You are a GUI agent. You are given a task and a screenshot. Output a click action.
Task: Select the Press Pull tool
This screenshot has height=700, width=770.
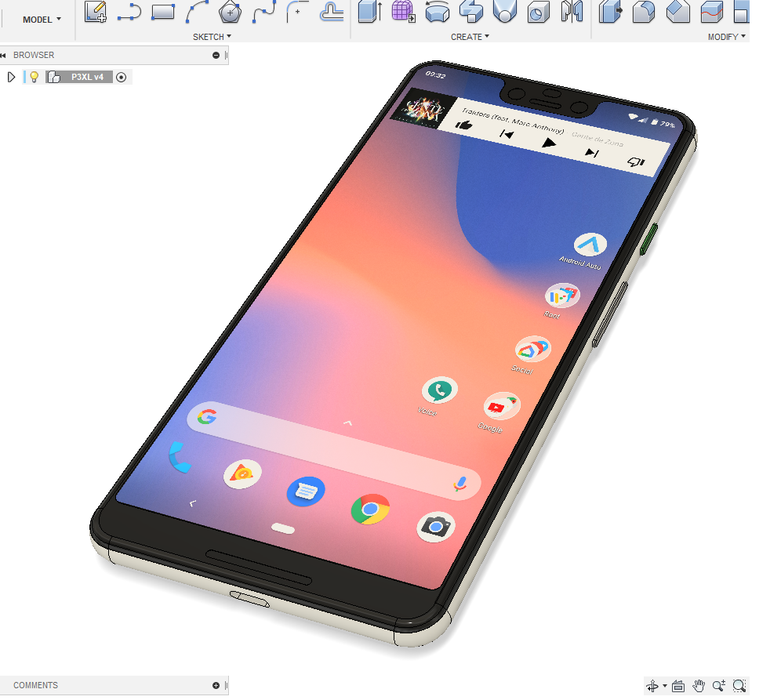click(x=610, y=12)
